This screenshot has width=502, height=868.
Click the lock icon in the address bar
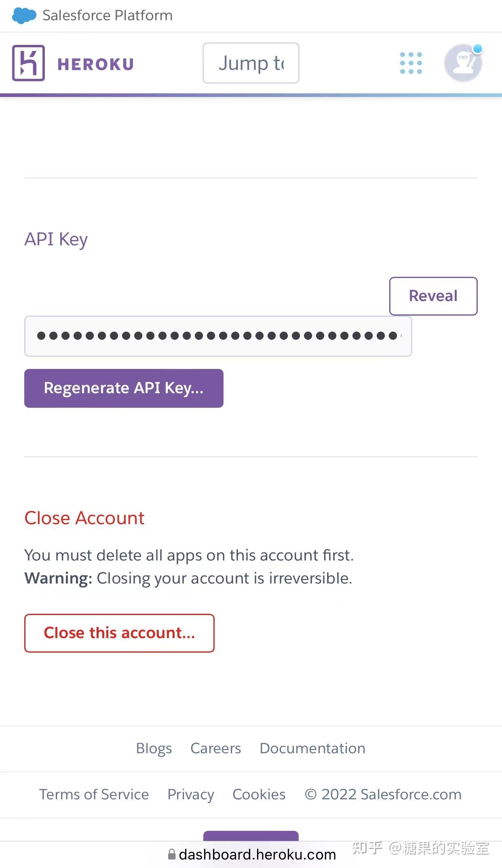click(171, 855)
